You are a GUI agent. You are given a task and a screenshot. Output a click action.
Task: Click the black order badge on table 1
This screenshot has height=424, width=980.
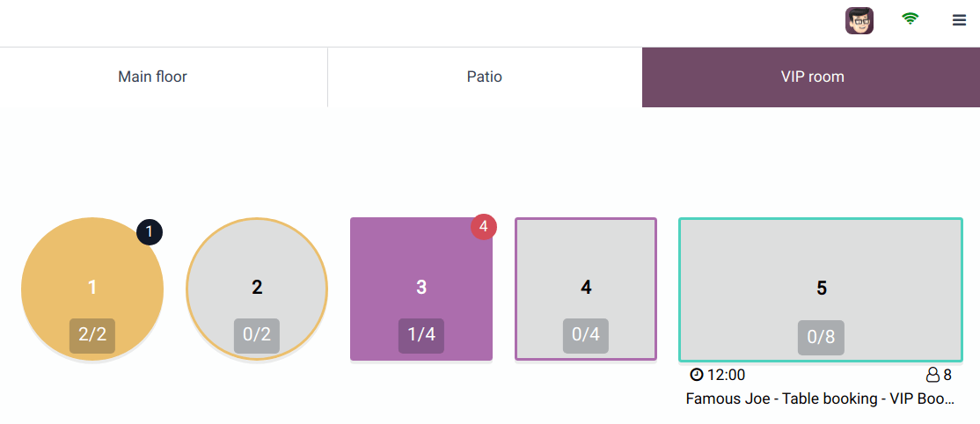[x=150, y=232]
